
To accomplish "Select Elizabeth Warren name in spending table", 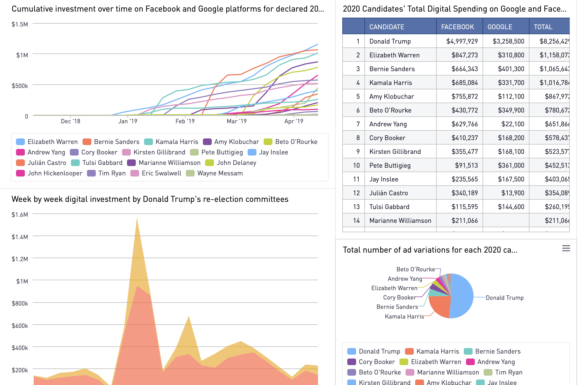I will (x=394, y=55).
